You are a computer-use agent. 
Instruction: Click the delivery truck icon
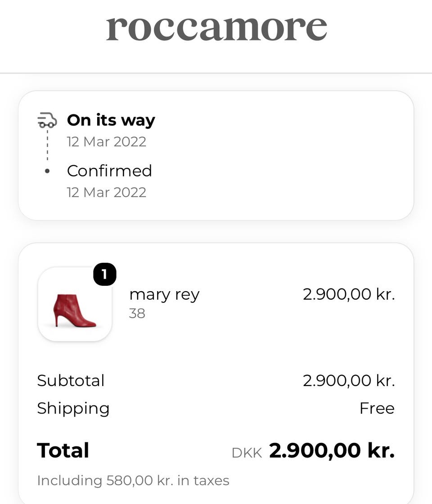pos(47,120)
